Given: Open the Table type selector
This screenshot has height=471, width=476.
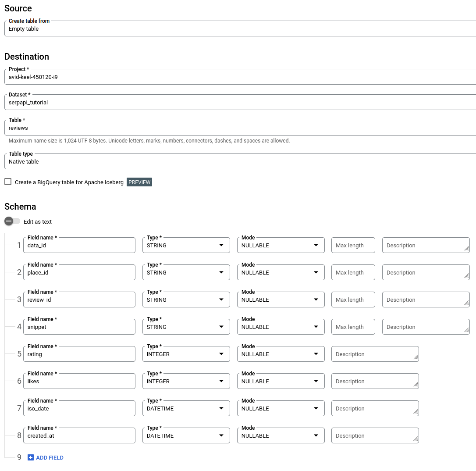Looking at the screenshot, I should 240,161.
